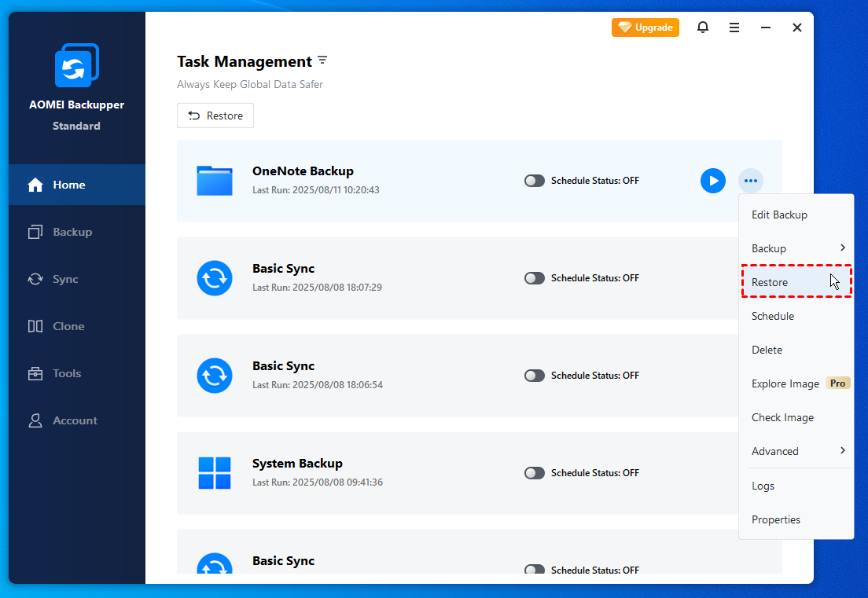The width and height of the screenshot is (868, 598).
Task: Go to Sync in the sidebar
Action: [x=65, y=279]
